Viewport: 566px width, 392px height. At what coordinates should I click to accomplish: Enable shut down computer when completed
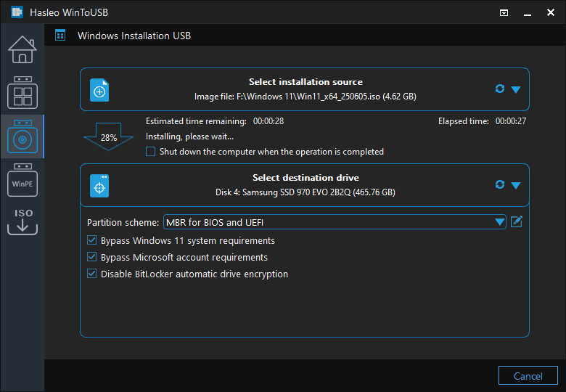(x=151, y=152)
